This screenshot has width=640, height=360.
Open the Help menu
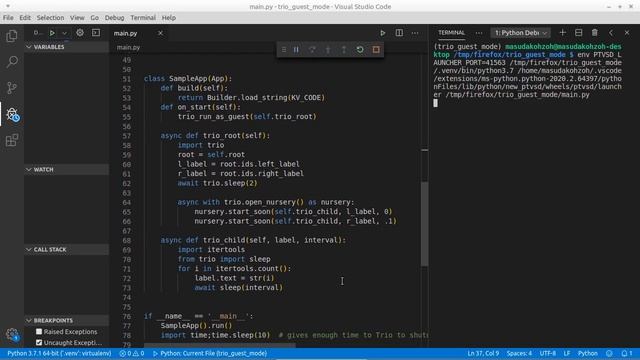169,18
